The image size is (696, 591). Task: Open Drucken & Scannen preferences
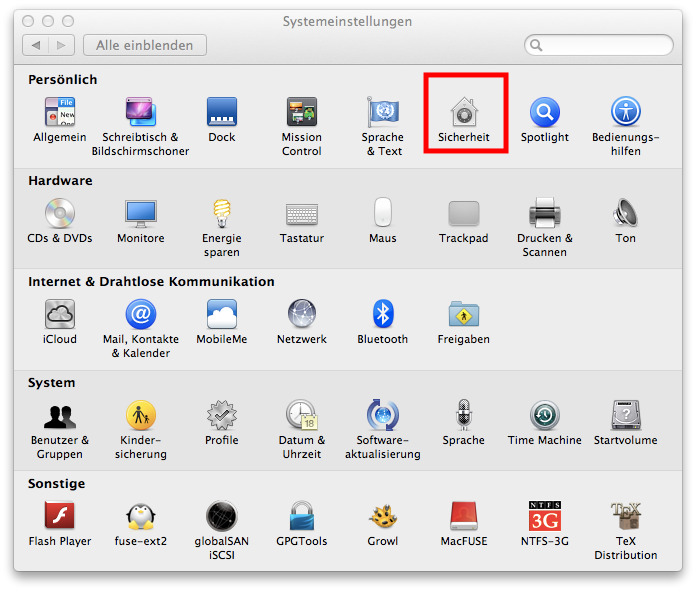click(x=544, y=213)
